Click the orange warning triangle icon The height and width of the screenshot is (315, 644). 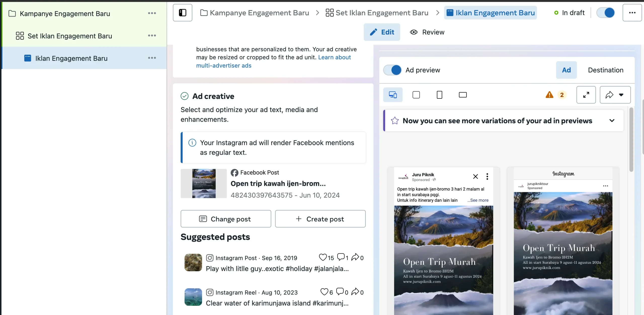click(x=549, y=95)
